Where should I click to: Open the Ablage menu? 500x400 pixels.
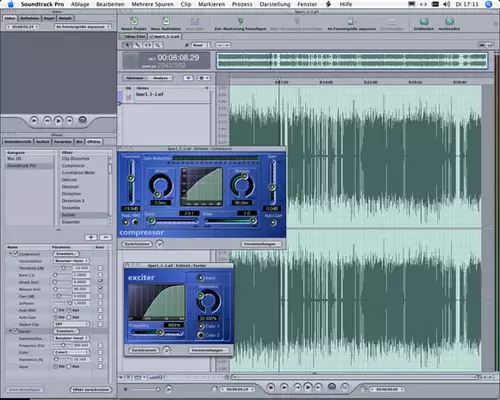pos(80,4)
